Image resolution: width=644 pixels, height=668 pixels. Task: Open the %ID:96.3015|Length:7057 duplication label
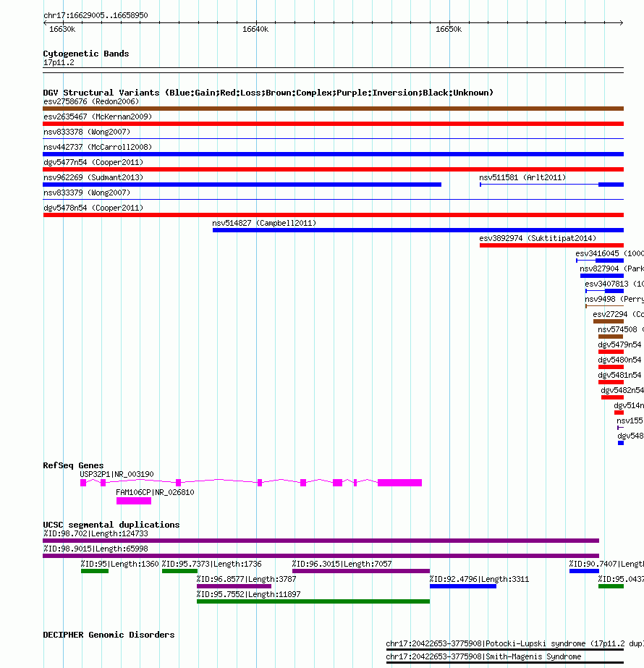click(x=342, y=564)
